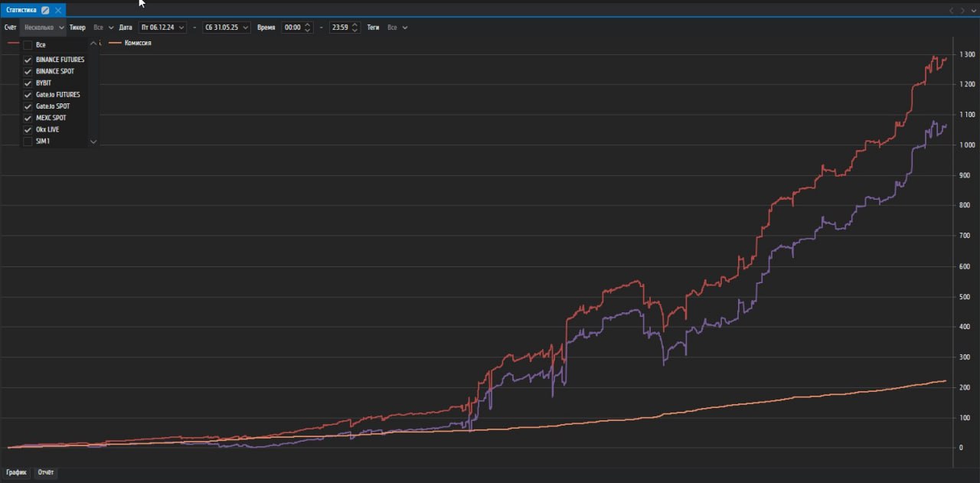Open the Тикер dropdown showing Все
Screen dimensions: 980x483
click(x=102, y=27)
